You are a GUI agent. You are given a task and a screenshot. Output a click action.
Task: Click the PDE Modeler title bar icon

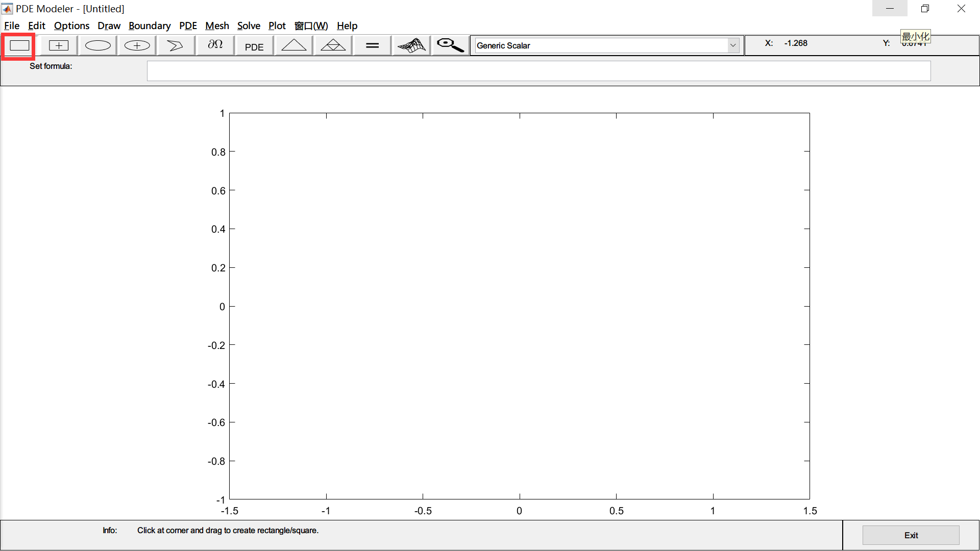click(7, 8)
